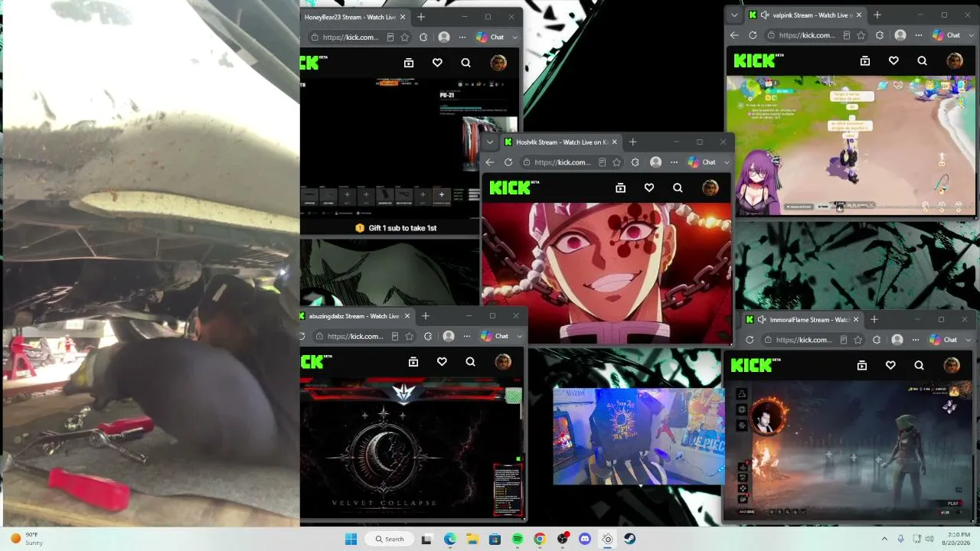Open browse icon in Hosh4k window Kick header
Image resolution: width=980 pixels, height=551 pixels.
621,187
